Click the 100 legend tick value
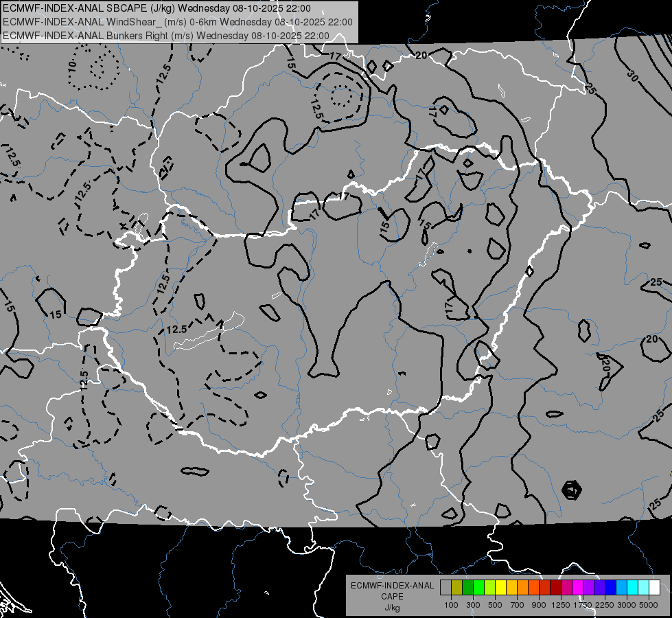 point(451,605)
